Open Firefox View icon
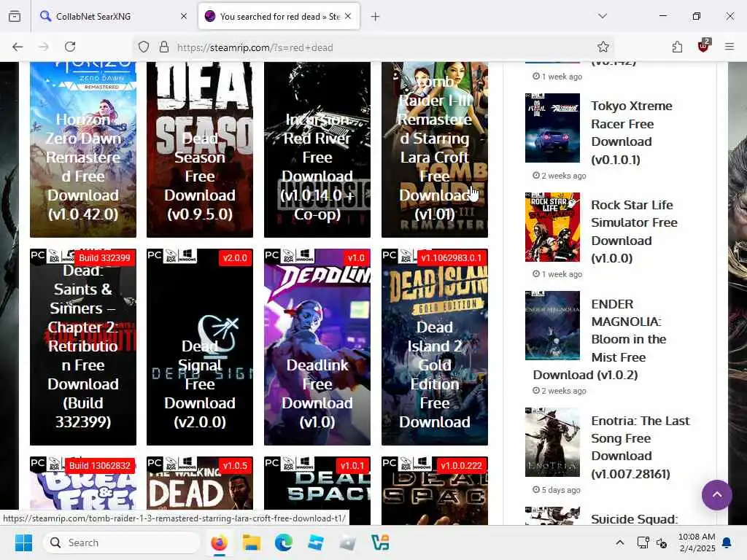Image resolution: width=747 pixels, height=560 pixels. click(x=15, y=16)
